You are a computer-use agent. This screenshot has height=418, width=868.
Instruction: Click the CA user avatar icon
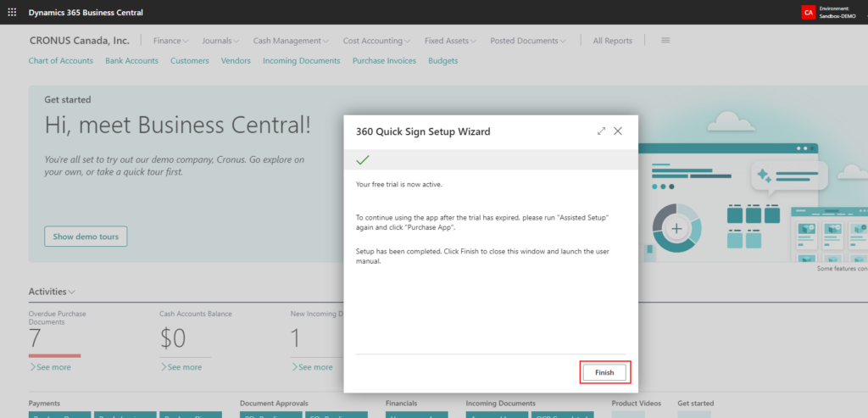(808, 12)
